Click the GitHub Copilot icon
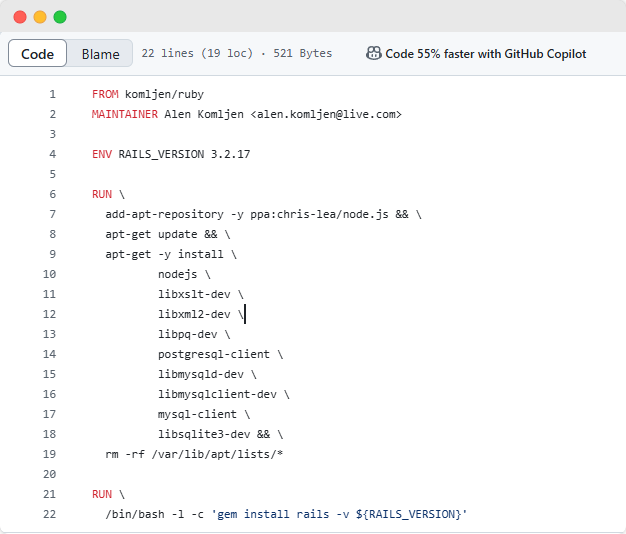Screen dimensions: 626x534 click(x=374, y=53)
